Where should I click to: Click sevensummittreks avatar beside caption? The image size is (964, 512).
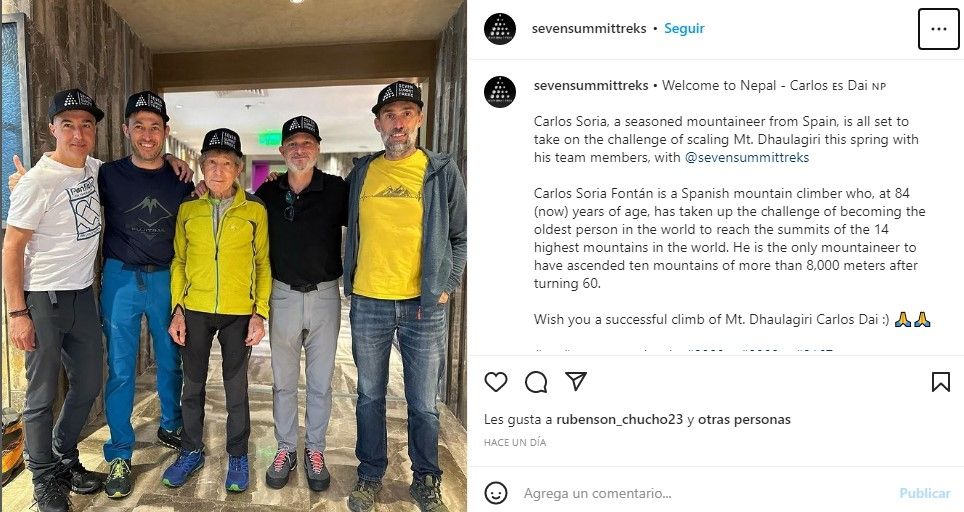pyautogui.click(x=500, y=92)
